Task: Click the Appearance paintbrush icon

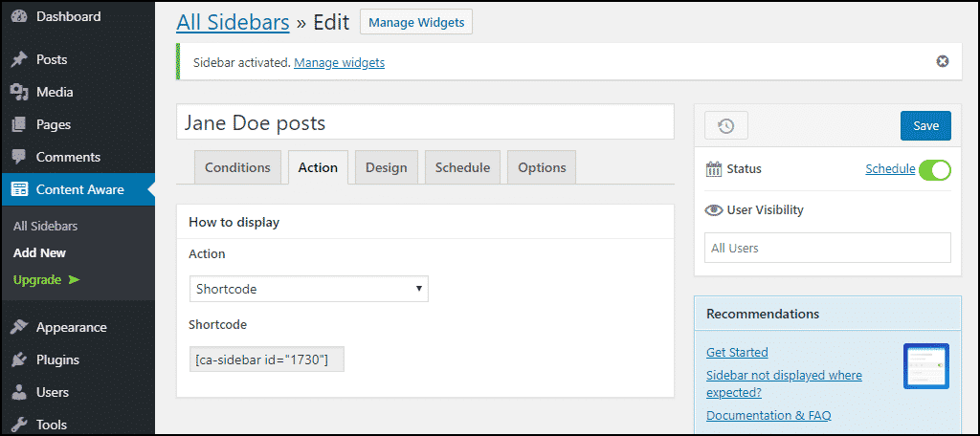Action: click(x=19, y=327)
